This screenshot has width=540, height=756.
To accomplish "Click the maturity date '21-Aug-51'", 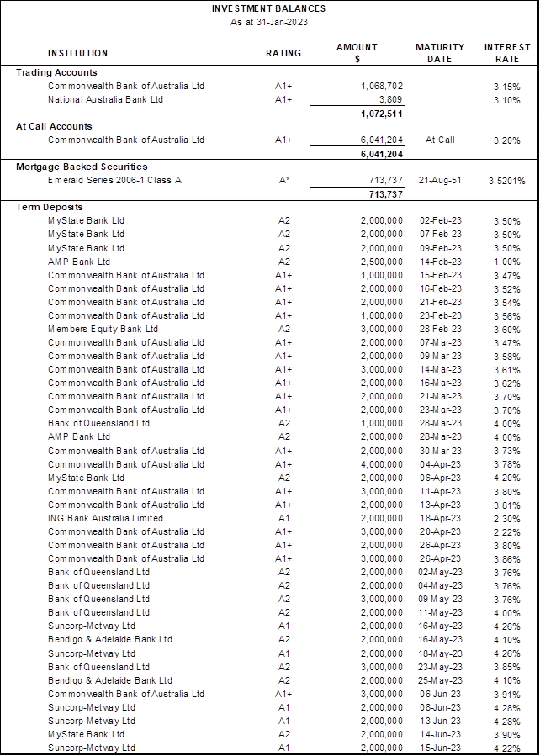I will 440,181.
